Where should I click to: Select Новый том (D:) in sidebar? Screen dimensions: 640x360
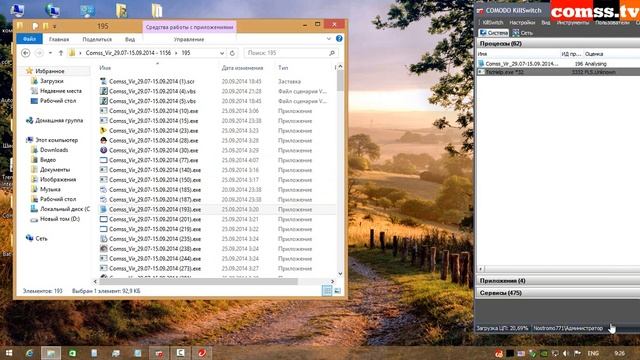[x=56, y=219]
